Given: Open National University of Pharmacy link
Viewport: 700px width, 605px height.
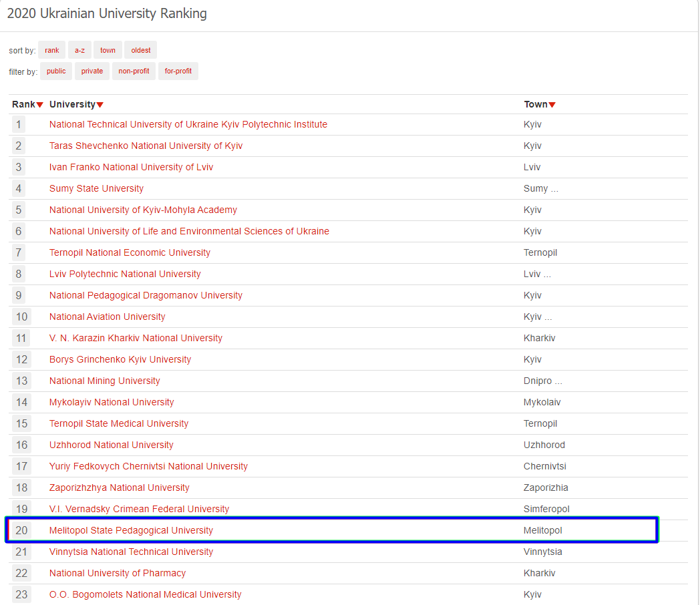Looking at the screenshot, I should [x=118, y=573].
